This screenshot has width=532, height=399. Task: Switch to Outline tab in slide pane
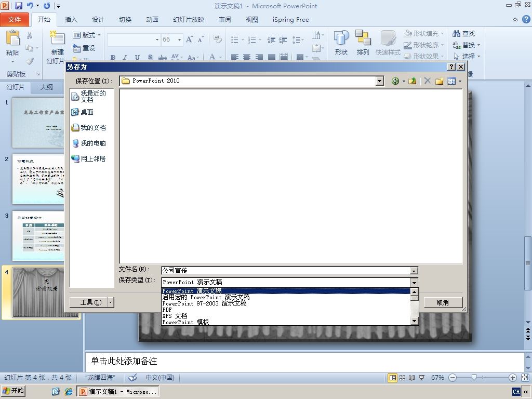46,87
